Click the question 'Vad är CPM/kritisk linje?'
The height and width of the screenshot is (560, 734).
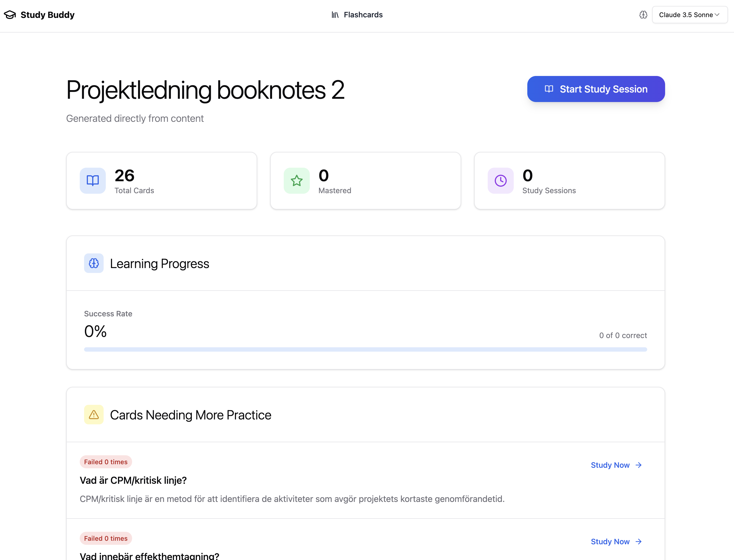pyautogui.click(x=133, y=480)
